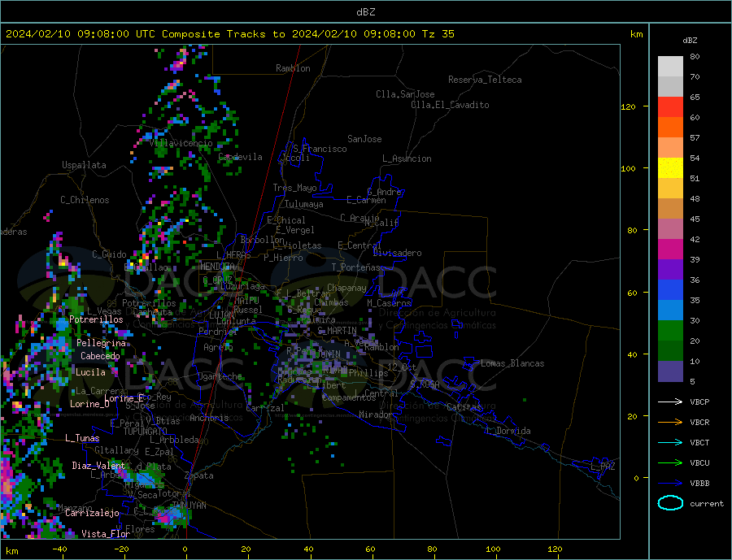
Task: Click the 'Ugarteche' map label
Action: (220, 376)
